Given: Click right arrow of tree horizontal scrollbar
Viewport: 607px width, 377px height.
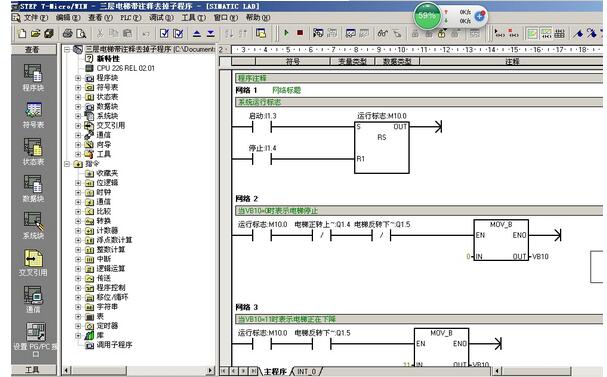Looking at the screenshot, I should click(210, 370).
